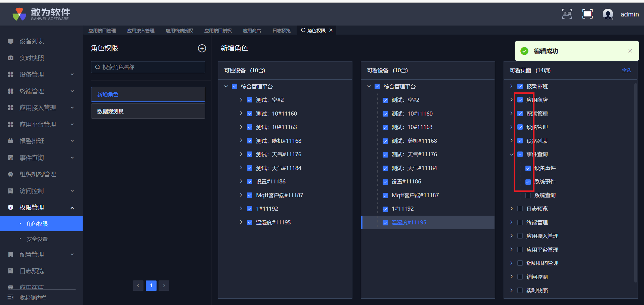Screen dimensions: 644x305
Task: Click the 实时快照 camera icon in sidebar
Action: [11, 58]
